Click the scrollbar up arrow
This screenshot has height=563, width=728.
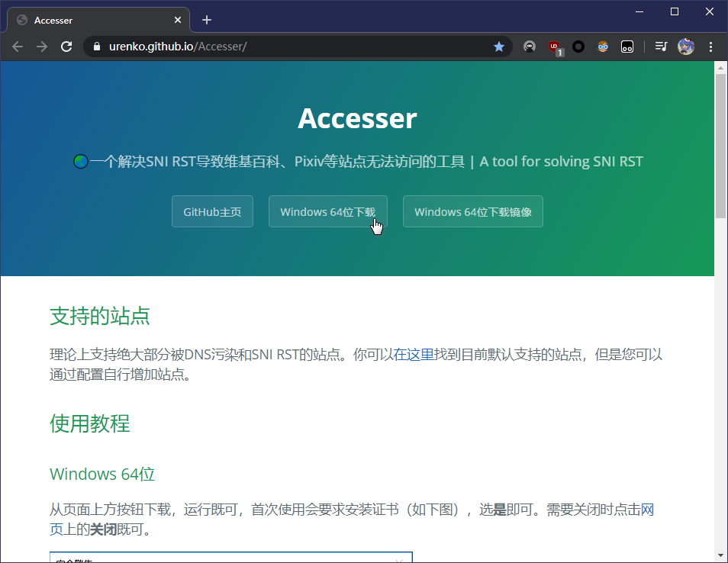point(720,68)
